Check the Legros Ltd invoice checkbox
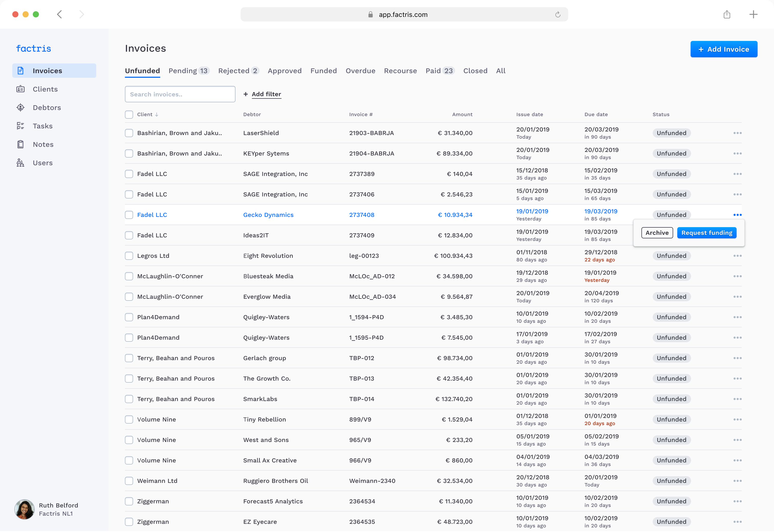 tap(129, 256)
